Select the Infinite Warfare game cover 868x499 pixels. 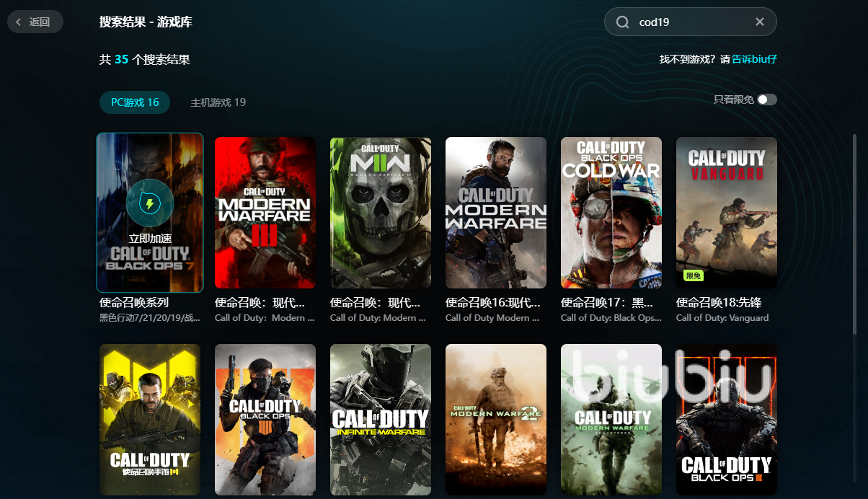tap(381, 420)
